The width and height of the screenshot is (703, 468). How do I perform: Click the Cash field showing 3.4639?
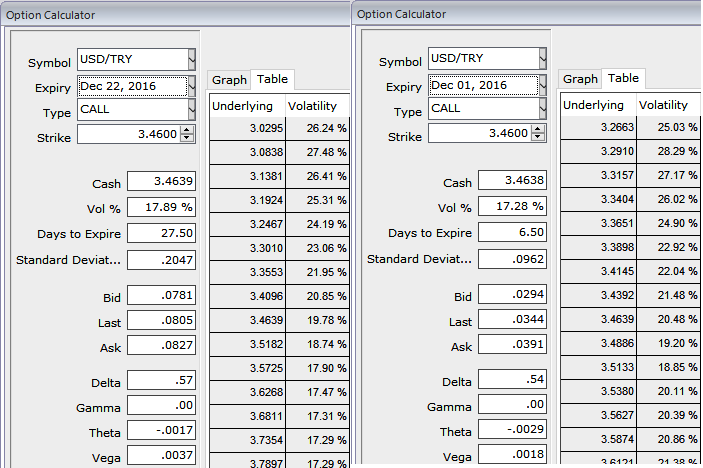coord(161,182)
